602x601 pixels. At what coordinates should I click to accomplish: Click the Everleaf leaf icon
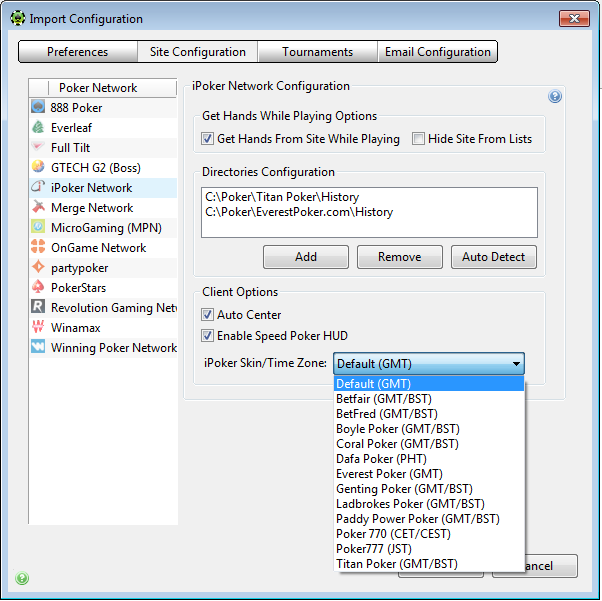pos(38,127)
